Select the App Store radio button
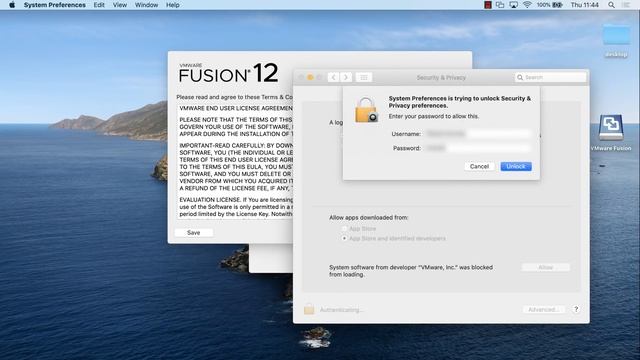This screenshot has width=640, height=360. [x=344, y=229]
